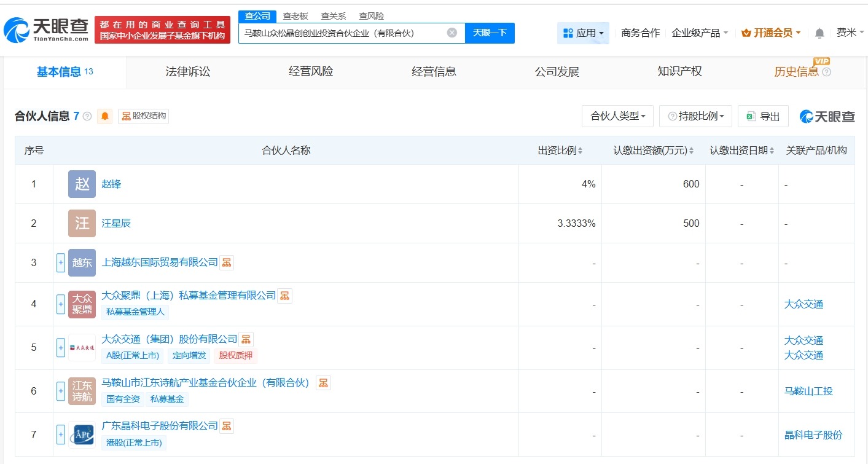Click inside the company search input field
The height and width of the screenshot is (464, 868).
point(350,33)
